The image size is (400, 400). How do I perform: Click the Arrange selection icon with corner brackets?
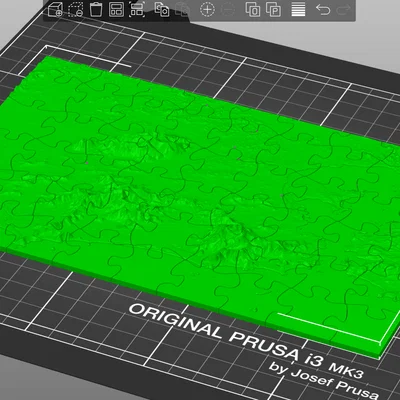click(x=137, y=10)
